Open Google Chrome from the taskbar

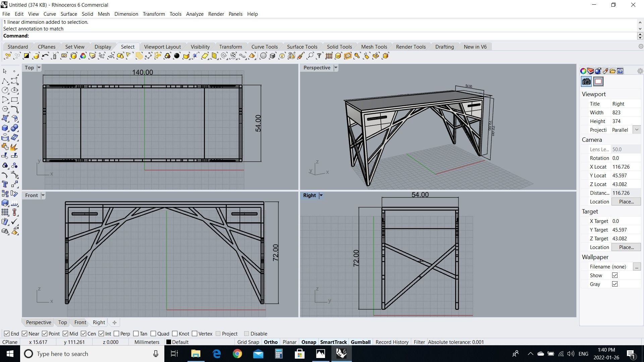(x=237, y=354)
